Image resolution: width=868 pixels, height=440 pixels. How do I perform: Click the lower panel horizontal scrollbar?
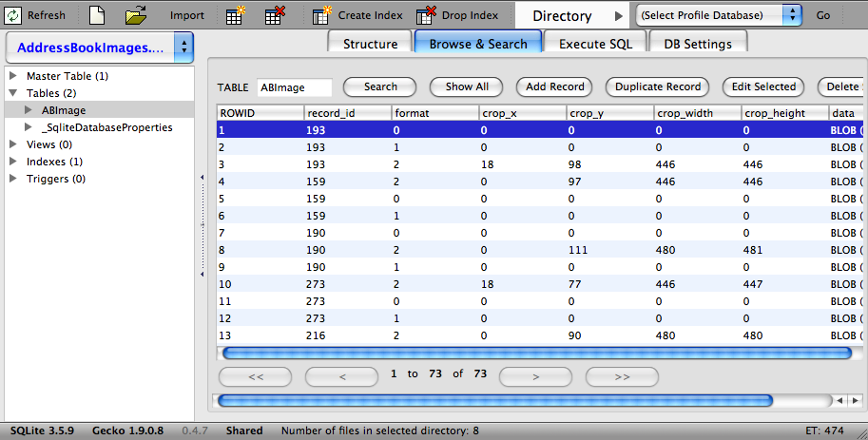[x=495, y=400]
